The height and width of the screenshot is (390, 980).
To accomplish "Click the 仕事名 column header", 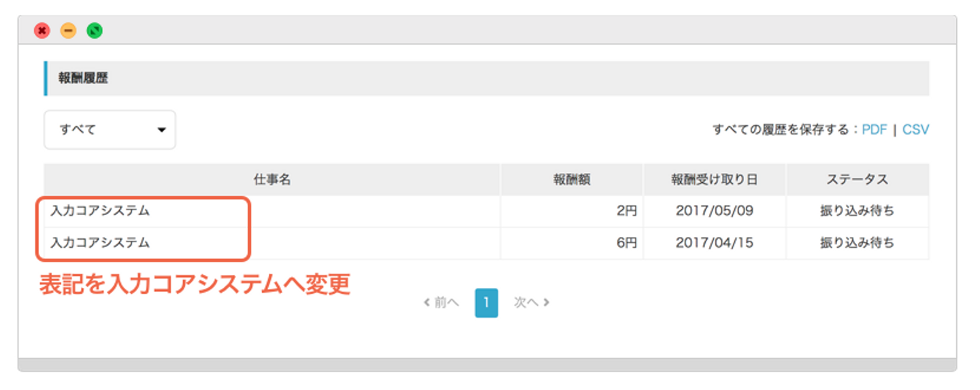I will pos(272,180).
